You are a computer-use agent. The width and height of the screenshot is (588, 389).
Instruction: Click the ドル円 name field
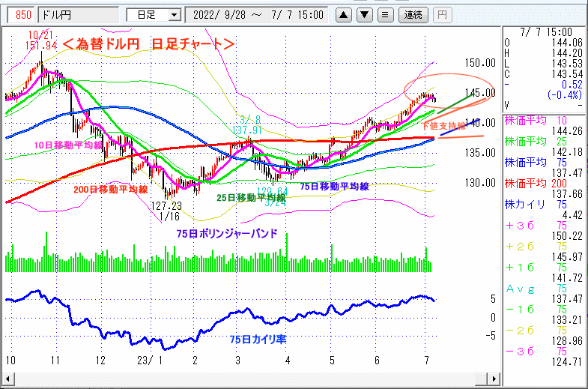pos(79,15)
